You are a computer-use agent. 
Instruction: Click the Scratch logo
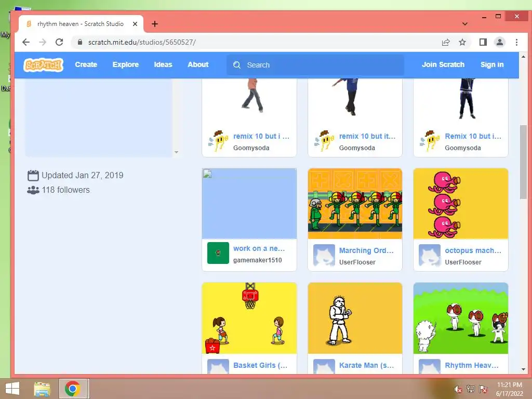(44, 64)
